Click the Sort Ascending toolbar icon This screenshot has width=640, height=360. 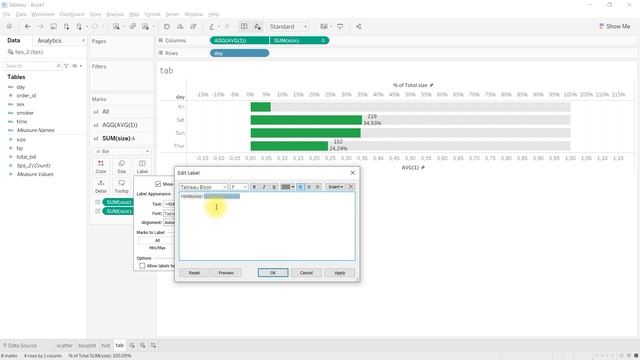[x=180, y=27]
